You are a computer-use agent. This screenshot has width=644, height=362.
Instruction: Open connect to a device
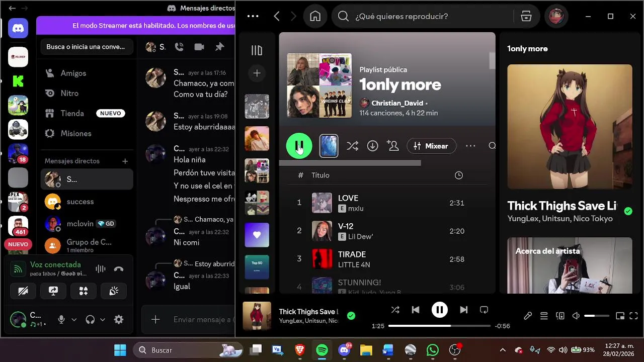[560, 316]
